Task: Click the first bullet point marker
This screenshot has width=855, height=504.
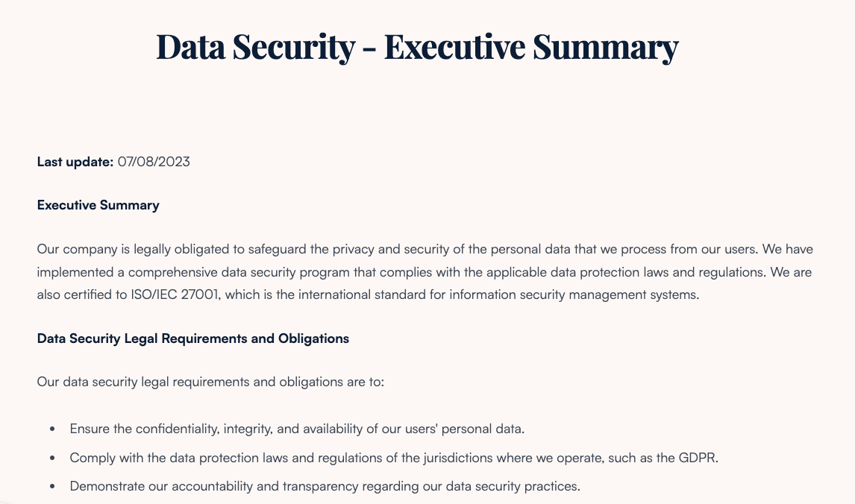Action: click(x=52, y=429)
